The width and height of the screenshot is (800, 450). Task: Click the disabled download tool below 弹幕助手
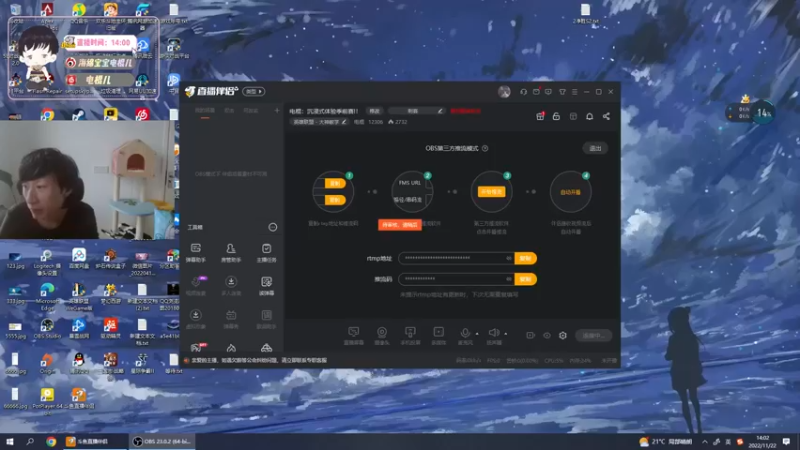pyautogui.click(x=195, y=319)
